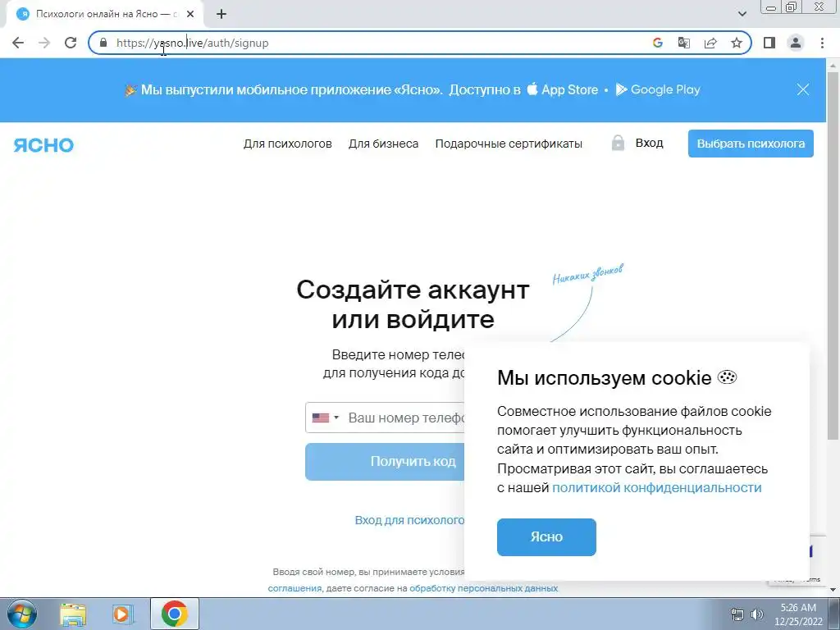
Task: Select the Психологи онлайн на Ясно tab
Action: coord(104,14)
